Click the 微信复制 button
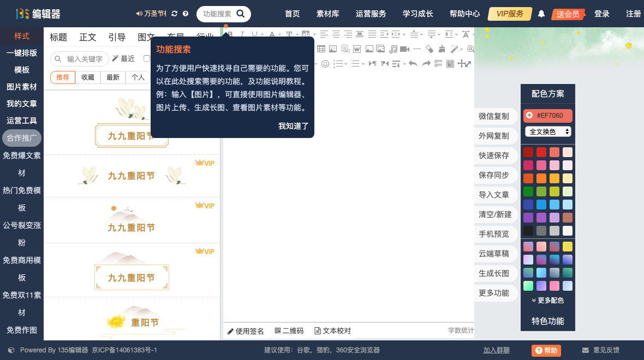644x360 pixels. coord(494,116)
